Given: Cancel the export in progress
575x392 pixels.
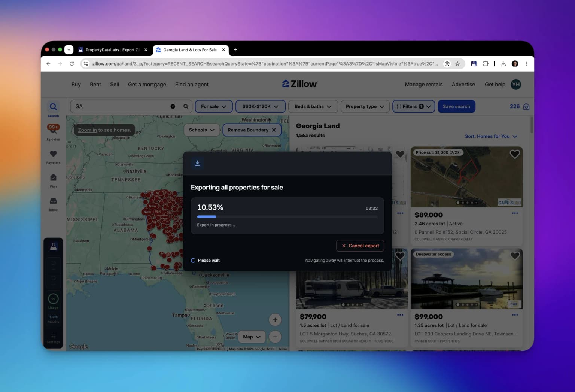Looking at the screenshot, I should click(x=360, y=246).
